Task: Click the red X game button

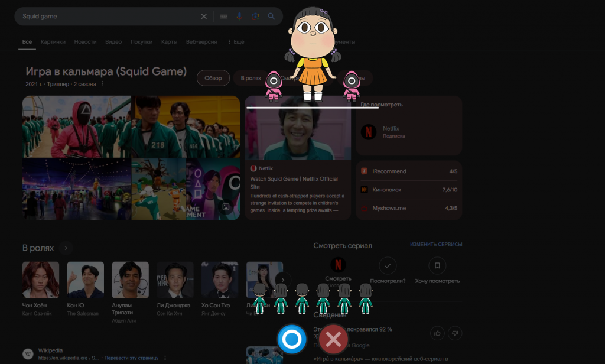Action: [333, 339]
